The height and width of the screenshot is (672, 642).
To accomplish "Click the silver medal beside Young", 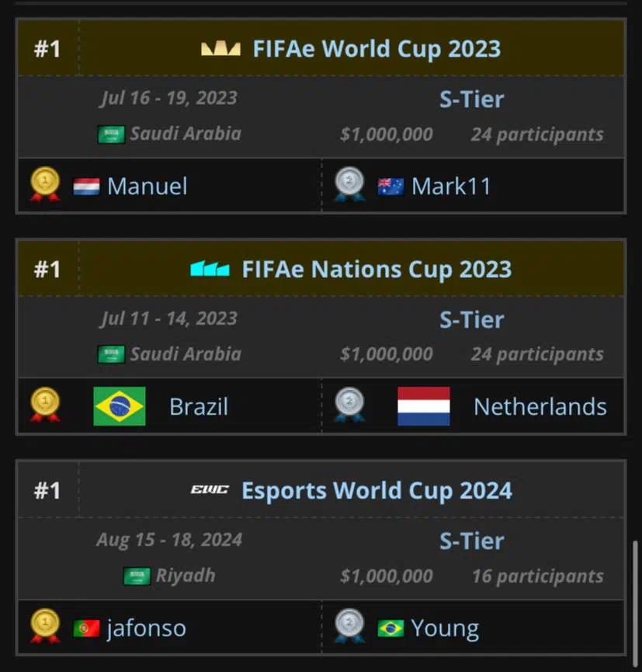I will [349, 626].
